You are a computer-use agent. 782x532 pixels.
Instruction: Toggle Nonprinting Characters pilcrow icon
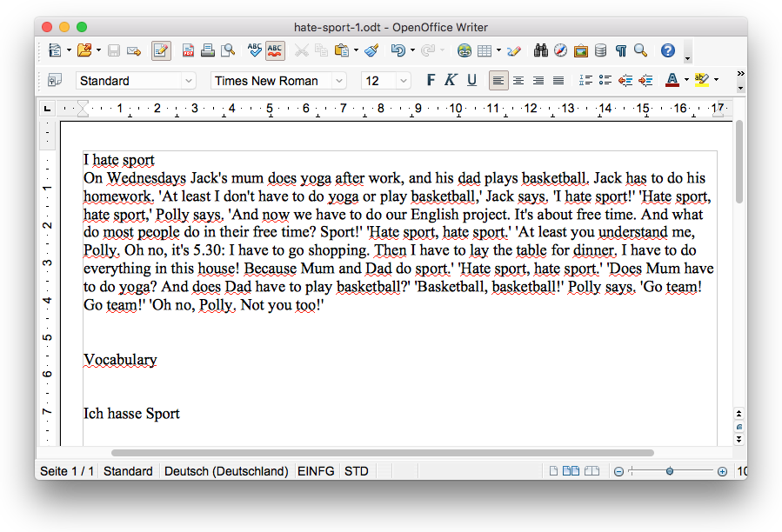621,50
